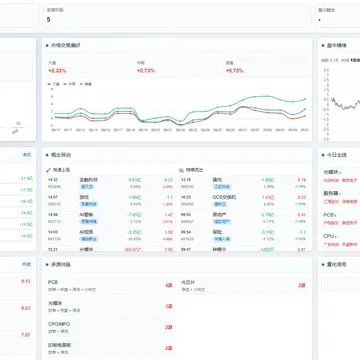This screenshot has height=360, width=360.
Task: Open the 猪肉 outflow row
Action: [x=244, y=183]
